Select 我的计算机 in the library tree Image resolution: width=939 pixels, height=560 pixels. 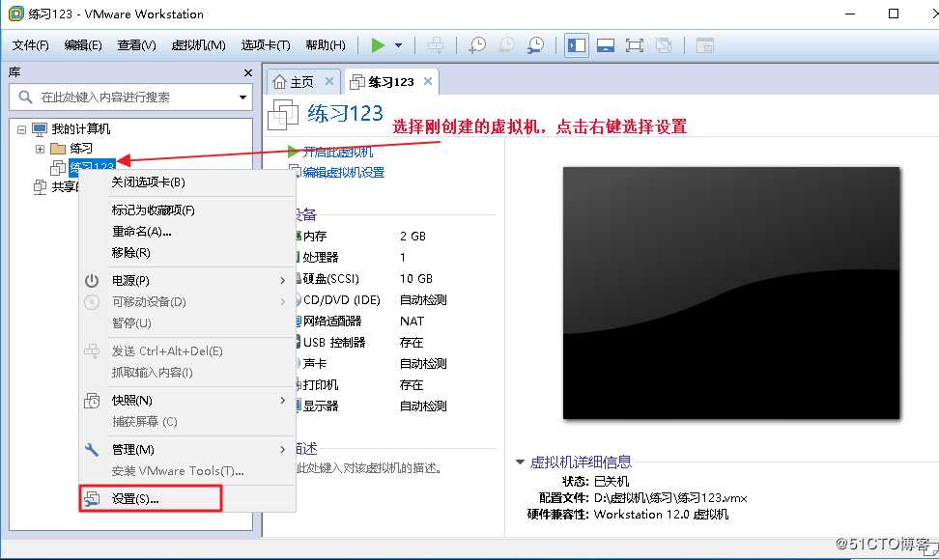80,129
